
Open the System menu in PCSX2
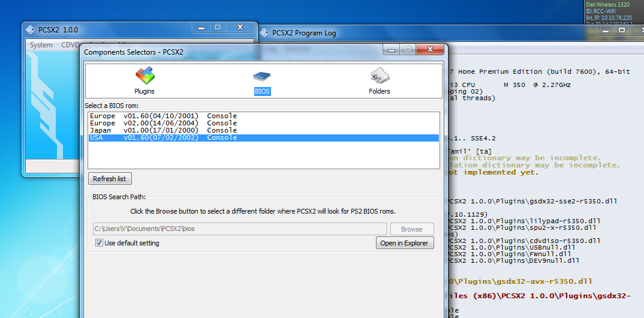[41, 45]
